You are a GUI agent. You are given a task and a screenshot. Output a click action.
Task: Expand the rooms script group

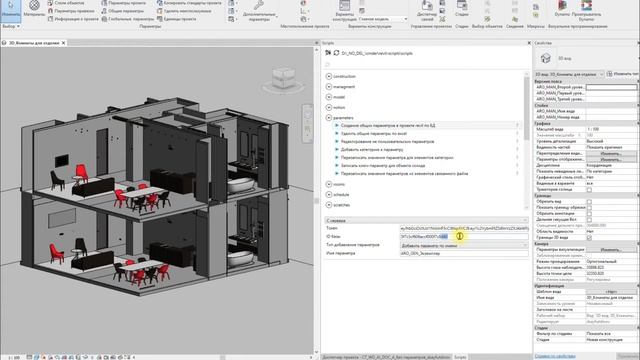tap(329, 184)
